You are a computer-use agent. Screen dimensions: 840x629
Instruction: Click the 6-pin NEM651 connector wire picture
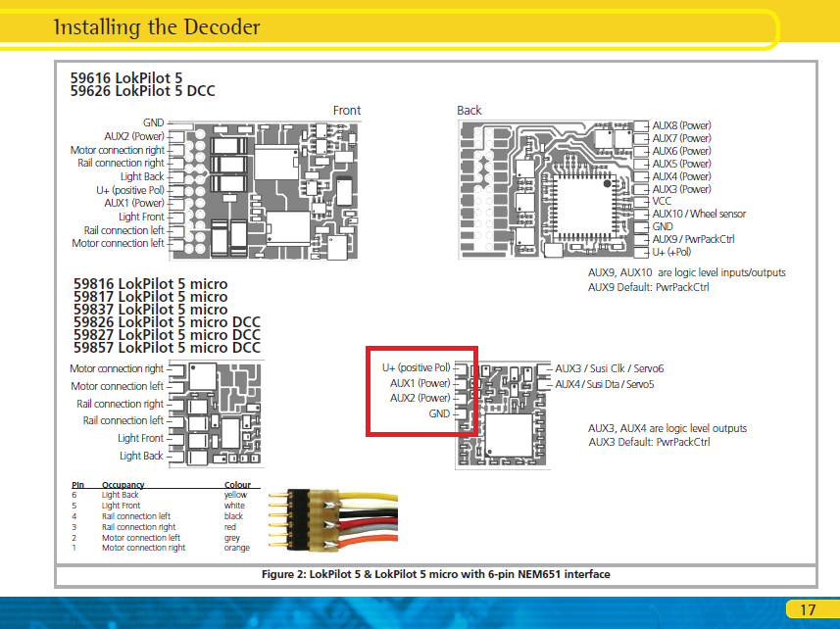coord(333,520)
